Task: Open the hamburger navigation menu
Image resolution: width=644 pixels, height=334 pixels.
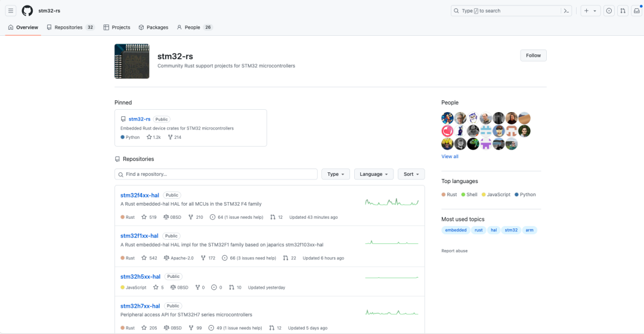Action: [x=11, y=11]
